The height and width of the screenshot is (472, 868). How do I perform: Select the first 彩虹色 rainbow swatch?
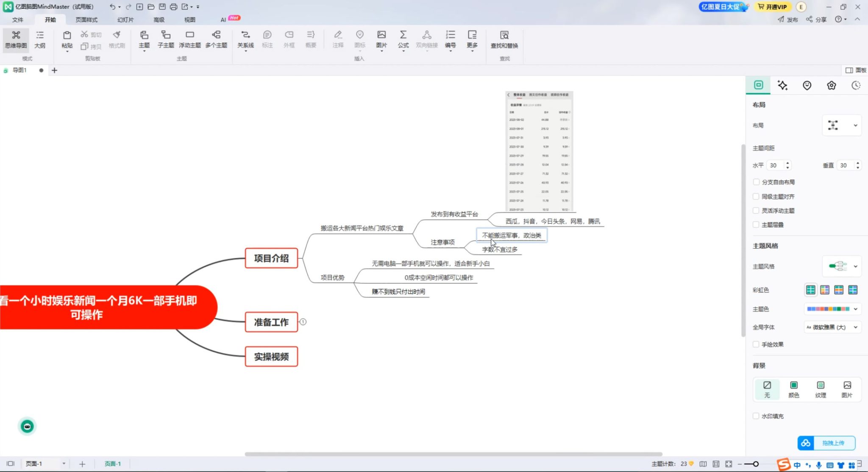coord(810,290)
